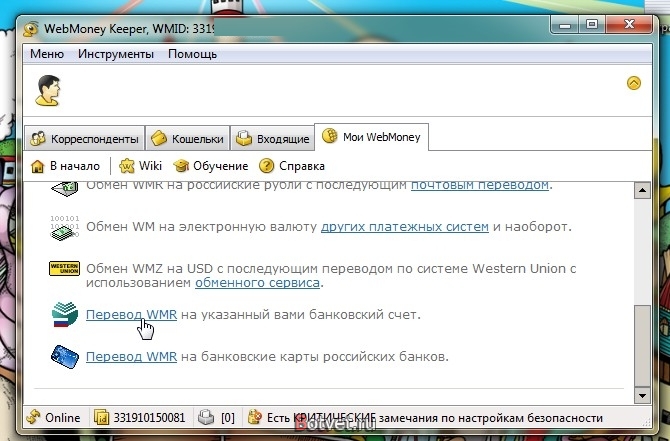Minimize the WebMoney Keeper window

tap(565, 25)
